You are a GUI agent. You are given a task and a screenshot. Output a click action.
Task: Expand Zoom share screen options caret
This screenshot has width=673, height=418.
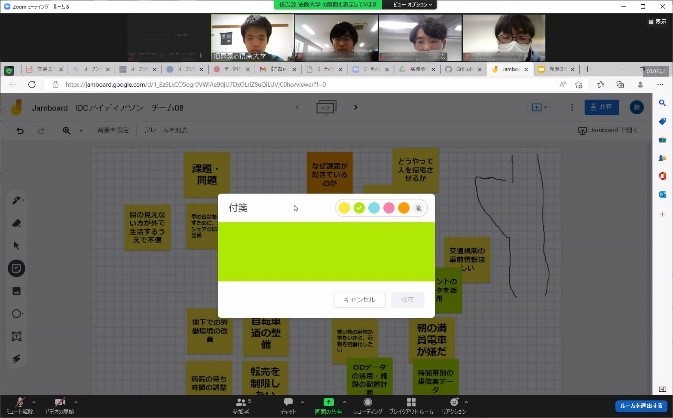click(344, 402)
